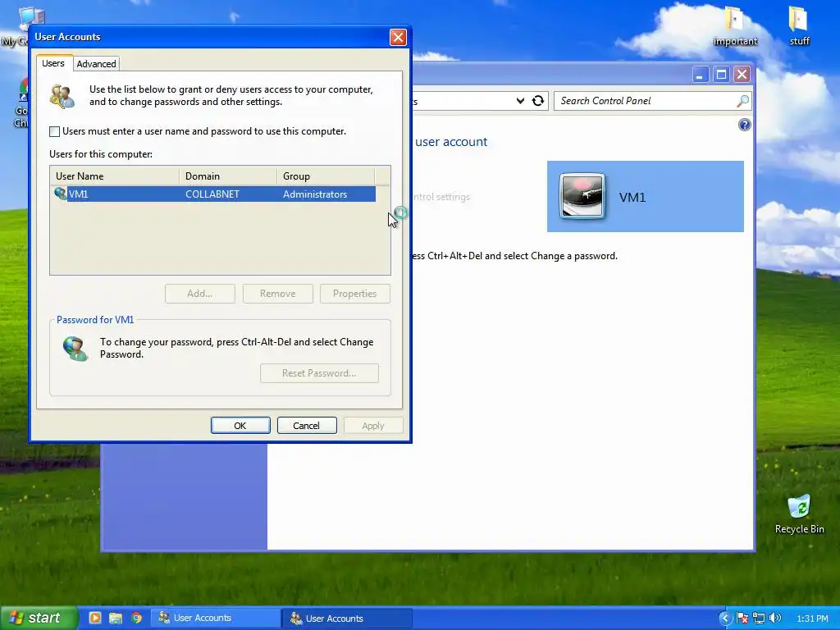Select VM1 row in users list
840x630 pixels.
tap(213, 194)
